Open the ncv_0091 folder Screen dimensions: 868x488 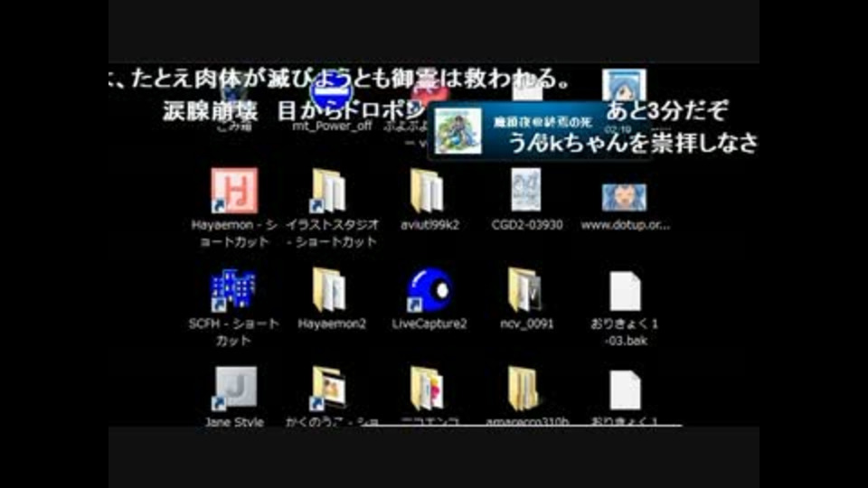(524, 289)
